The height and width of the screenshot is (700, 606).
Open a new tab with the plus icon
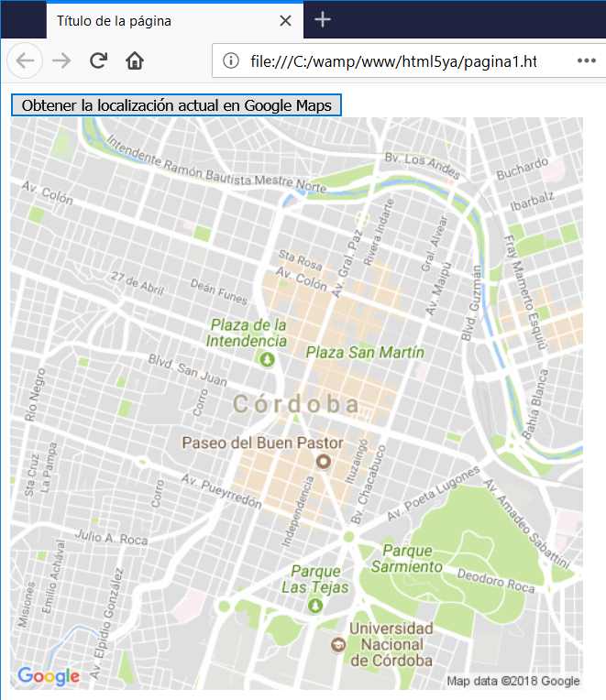[x=323, y=19]
